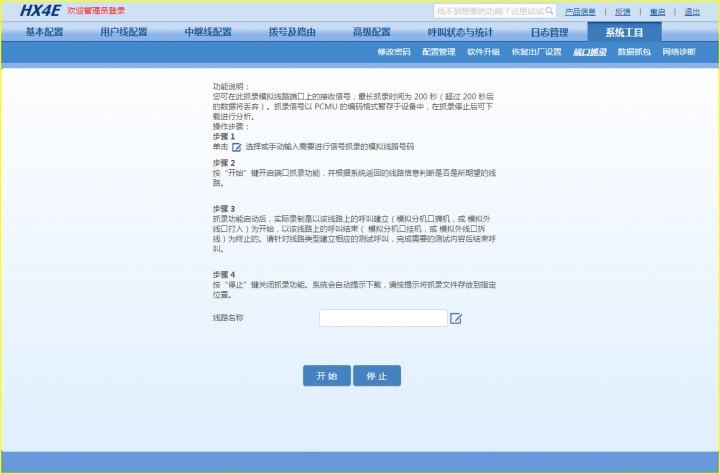Click the 开始 button
Screen dimensions: 720x474
point(327,376)
